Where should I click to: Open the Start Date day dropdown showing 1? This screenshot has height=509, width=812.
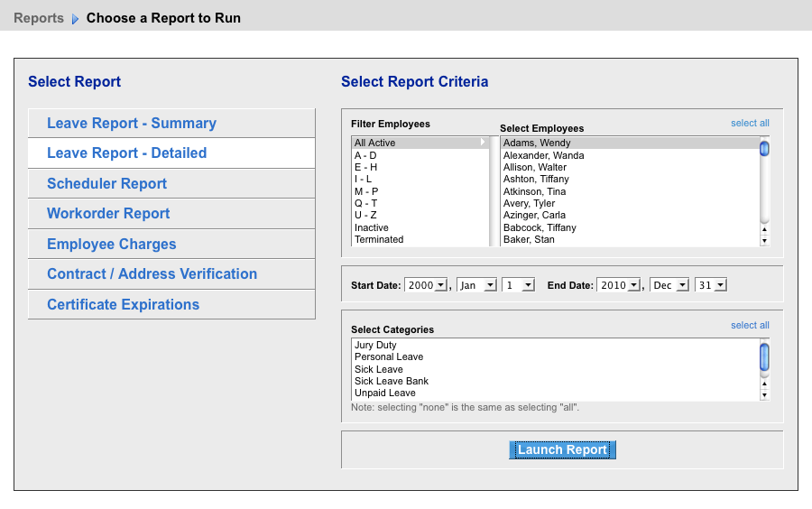tap(518, 285)
